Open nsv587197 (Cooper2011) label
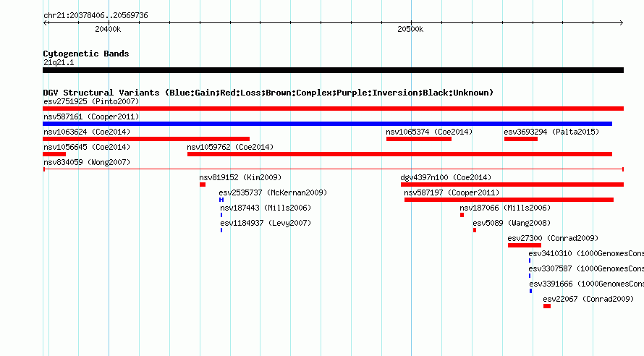The height and width of the screenshot is (356, 644). pos(452,192)
